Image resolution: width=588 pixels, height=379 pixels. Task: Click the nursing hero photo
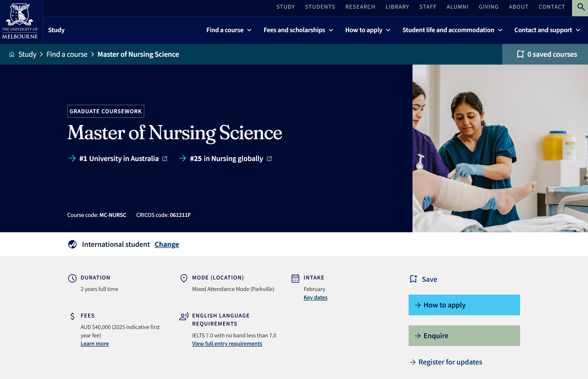point(500,148)
